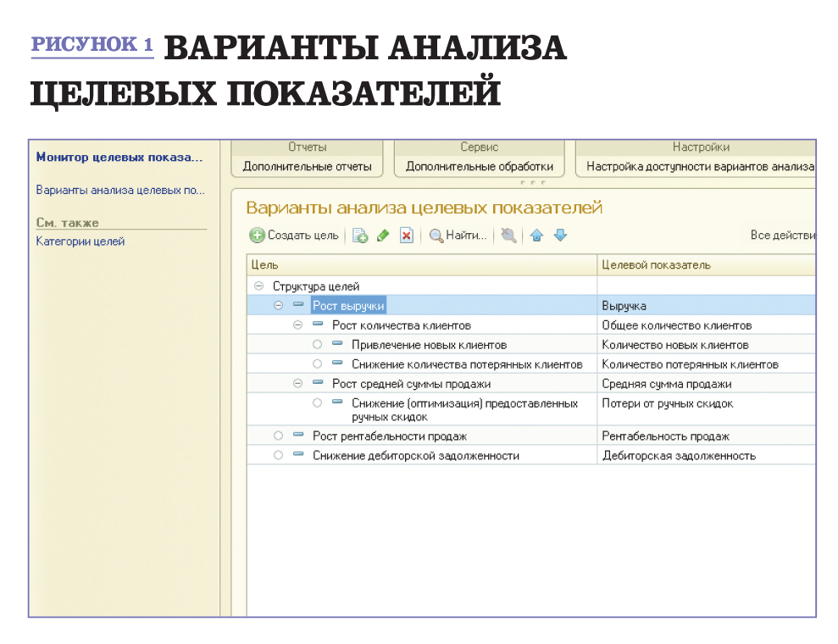Viewport: 838px width, 644px height.
Task: Click dash icon beside Привлечение новых клиентов
Action: pos(337,343)
